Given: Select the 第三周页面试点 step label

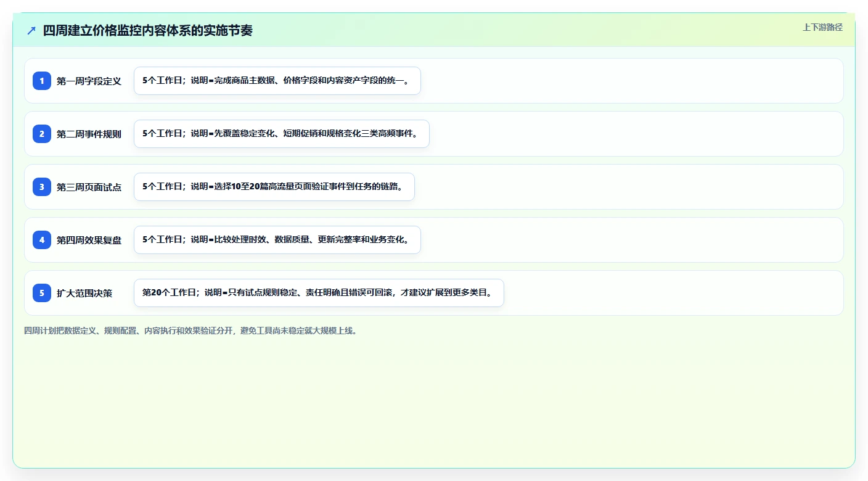Looking at the screenshot, I should coord(89,187).
